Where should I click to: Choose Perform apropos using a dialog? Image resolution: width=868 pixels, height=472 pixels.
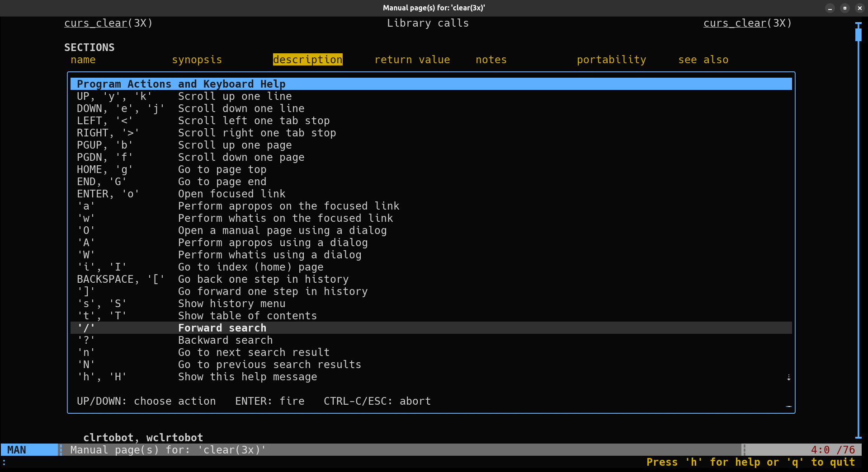(x=273, y=243)
